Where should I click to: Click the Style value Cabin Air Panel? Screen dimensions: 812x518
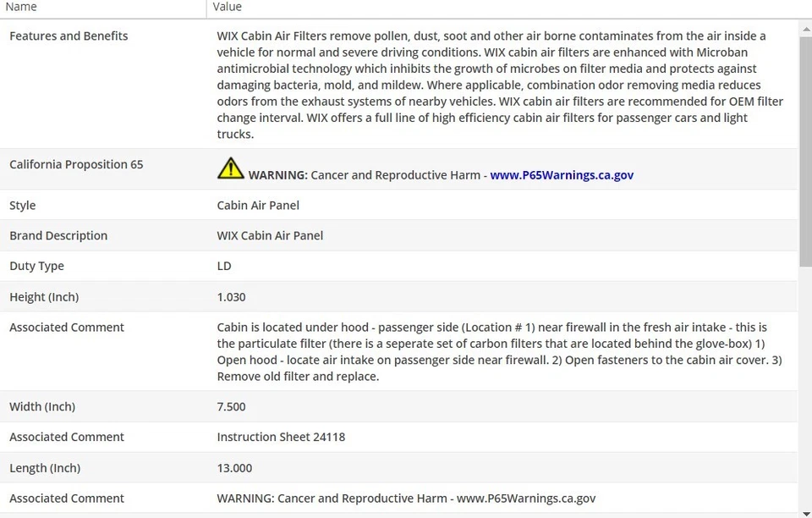(x=258, y=206)
